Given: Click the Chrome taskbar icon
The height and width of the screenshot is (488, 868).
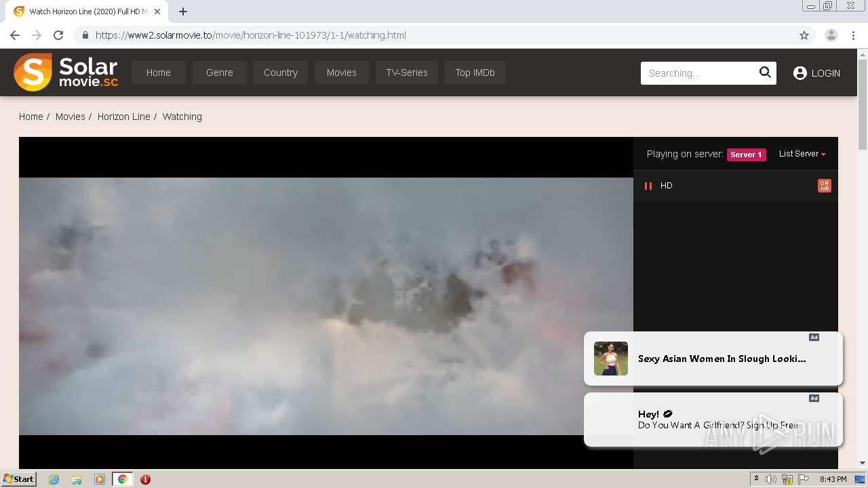Looking at the screenshot, I should tap(122, 479).
